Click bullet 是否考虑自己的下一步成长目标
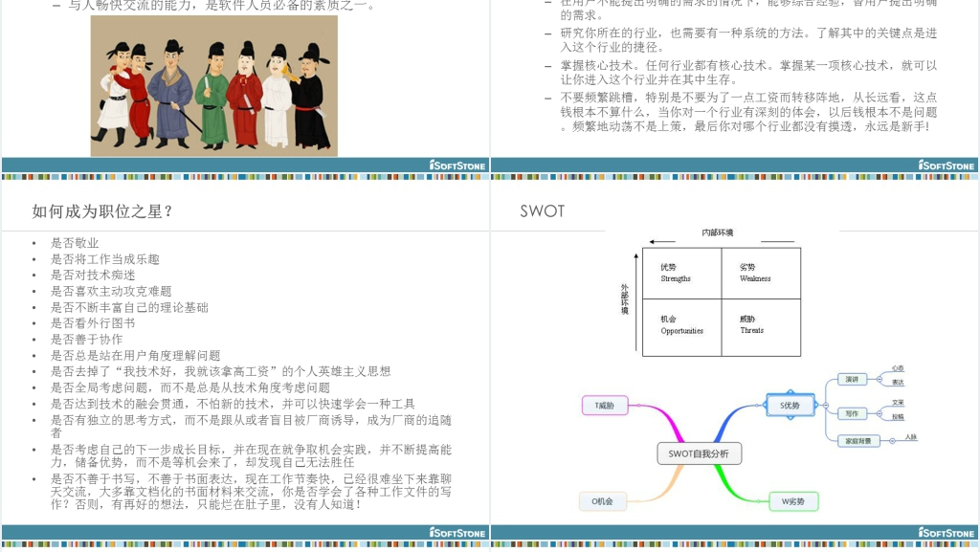 pyautogui.click(x=251, y=455)
